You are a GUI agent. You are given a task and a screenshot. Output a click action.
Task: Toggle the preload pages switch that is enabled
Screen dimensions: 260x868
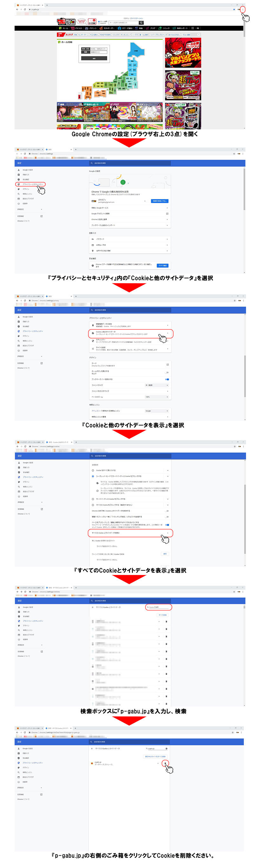[167, 525]
